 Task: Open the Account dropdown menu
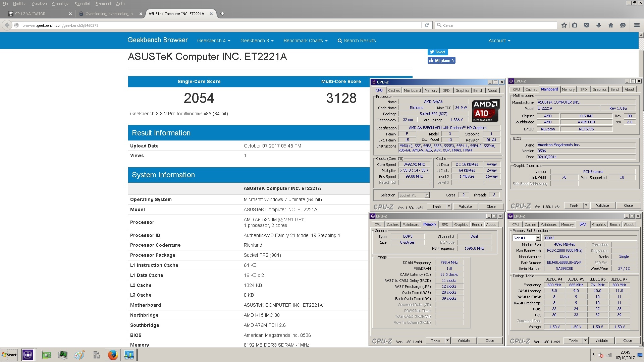pyautogui.click(x=499, y=41)
